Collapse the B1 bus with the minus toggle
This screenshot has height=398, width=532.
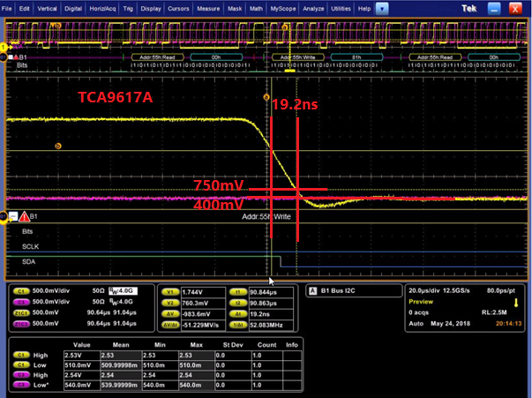coord(13,216)
